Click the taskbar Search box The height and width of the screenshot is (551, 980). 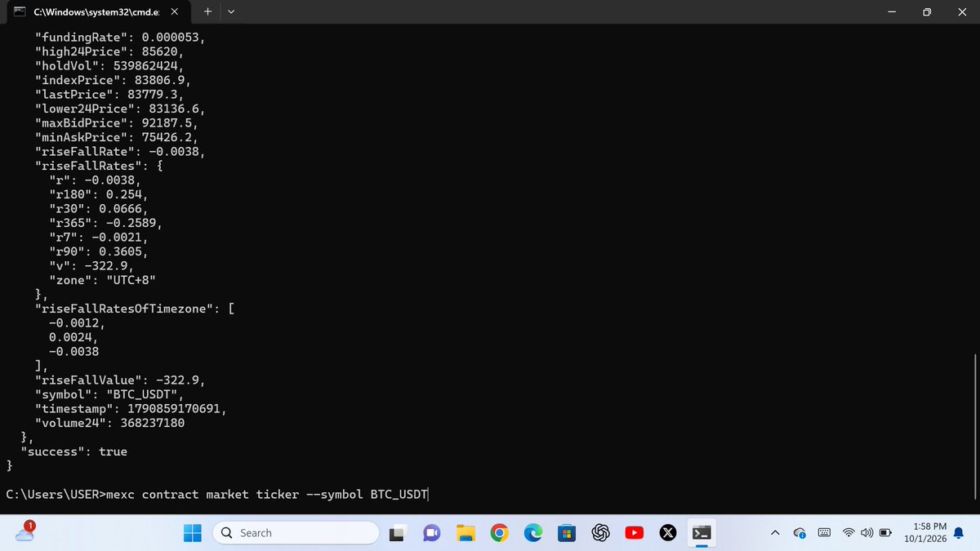point(296,533)
